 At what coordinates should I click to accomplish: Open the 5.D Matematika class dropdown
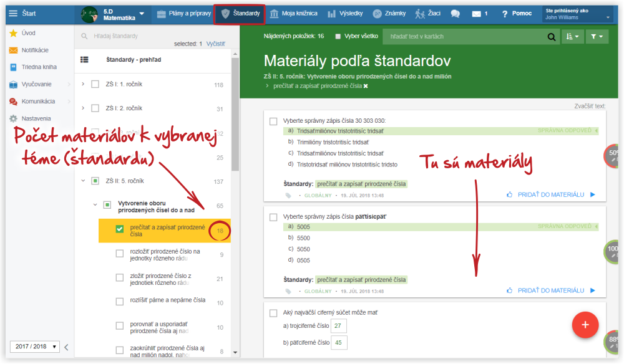coord(142,14)
